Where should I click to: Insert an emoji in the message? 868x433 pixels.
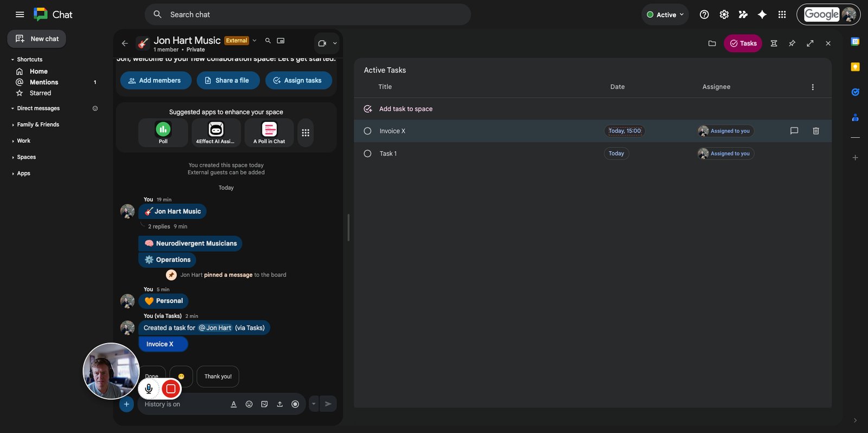click(249, 404)
